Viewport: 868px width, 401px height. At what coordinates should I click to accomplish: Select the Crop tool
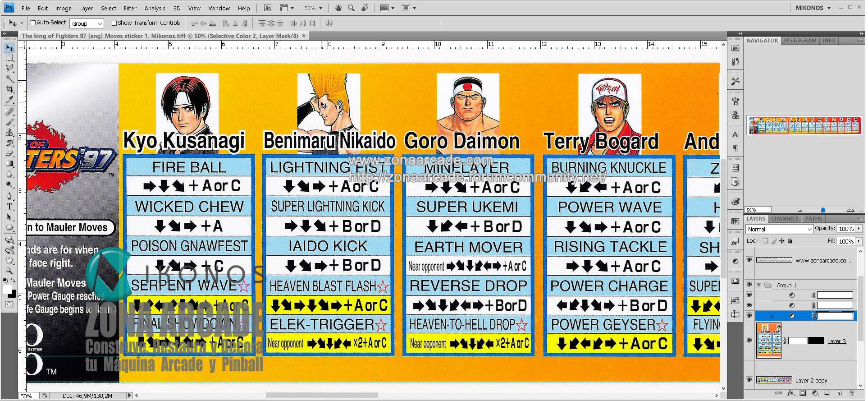click(x=9, y=89)
